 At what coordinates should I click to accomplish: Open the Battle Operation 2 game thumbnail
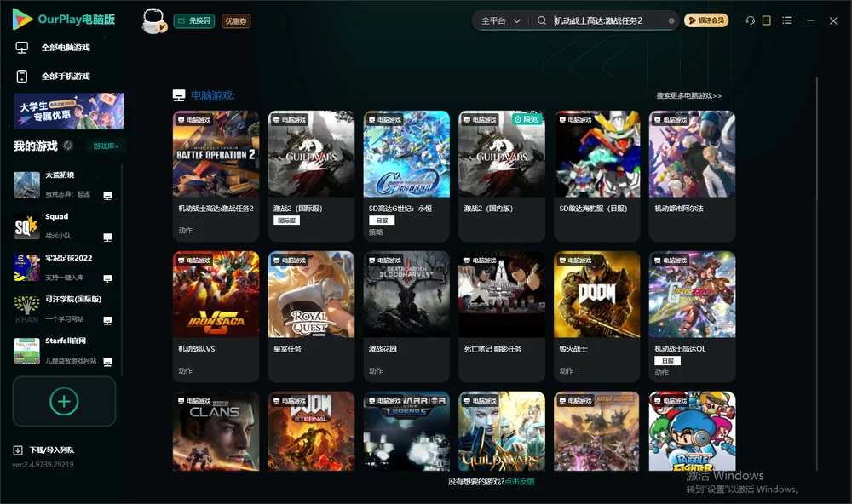[216, 154]
